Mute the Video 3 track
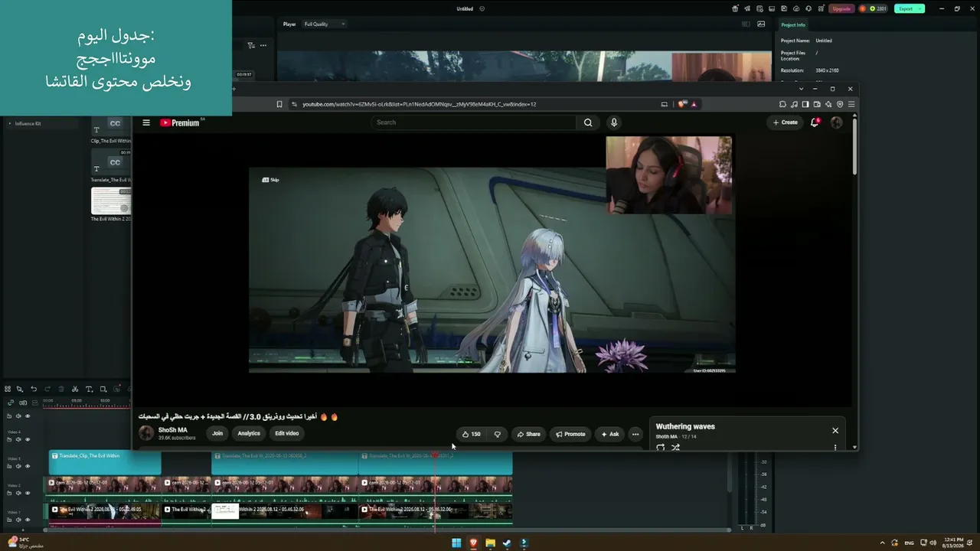 click(18, 466)
